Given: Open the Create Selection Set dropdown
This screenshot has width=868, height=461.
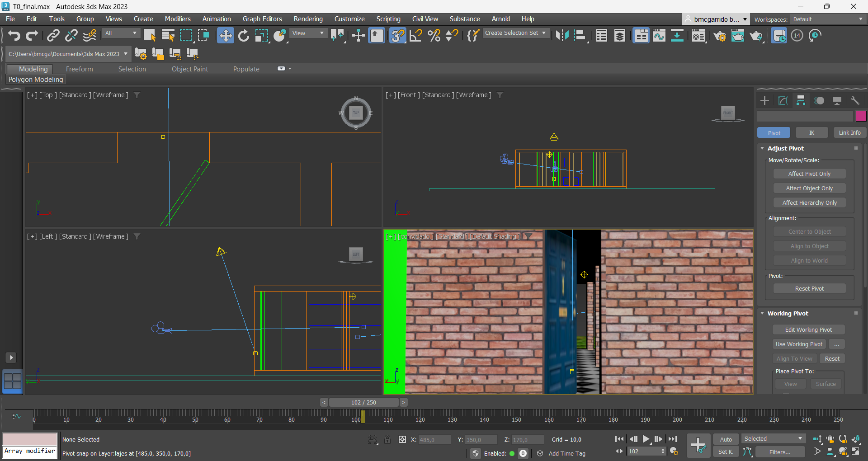Looking at the screenshot, I should coord(515,33).
